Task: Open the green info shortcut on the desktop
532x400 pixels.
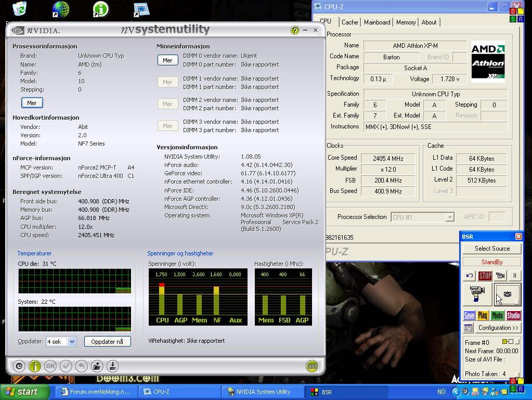Action: 101,9
